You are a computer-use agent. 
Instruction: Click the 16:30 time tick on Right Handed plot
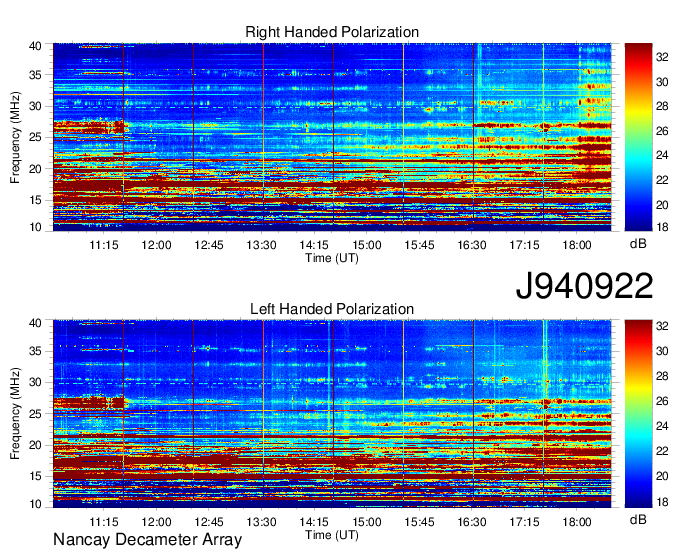coord(472,245)
